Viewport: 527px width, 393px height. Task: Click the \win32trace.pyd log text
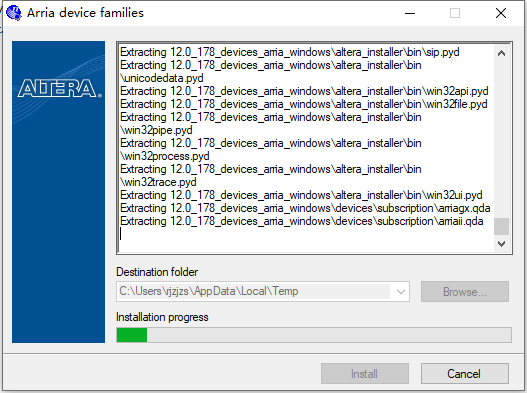(159, 182)
